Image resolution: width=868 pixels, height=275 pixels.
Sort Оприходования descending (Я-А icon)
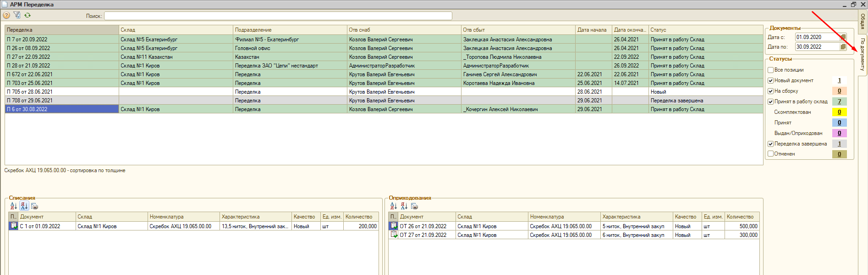404,206
